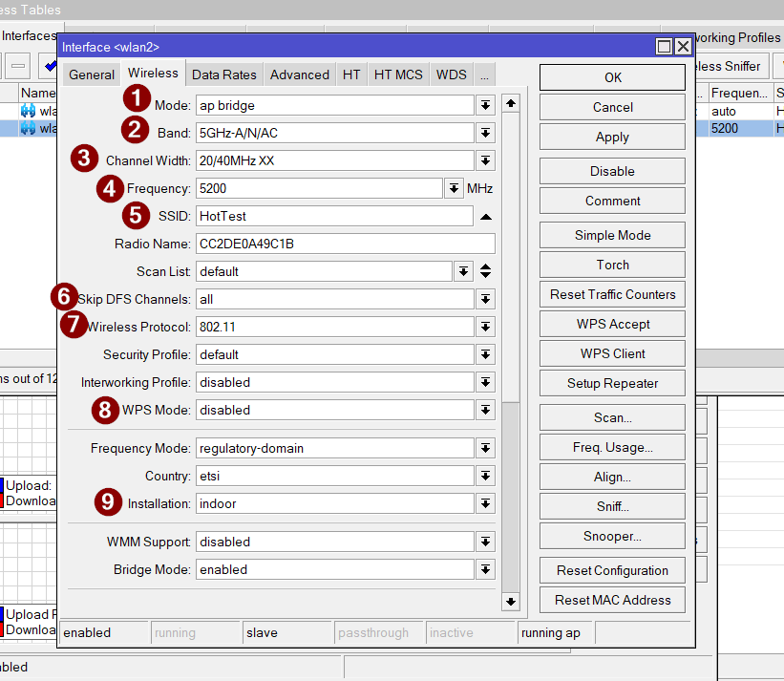Screen dimensions: 784x681
Task: Open the Bridge Mode dropdown
Action: [x=485, y=569]
